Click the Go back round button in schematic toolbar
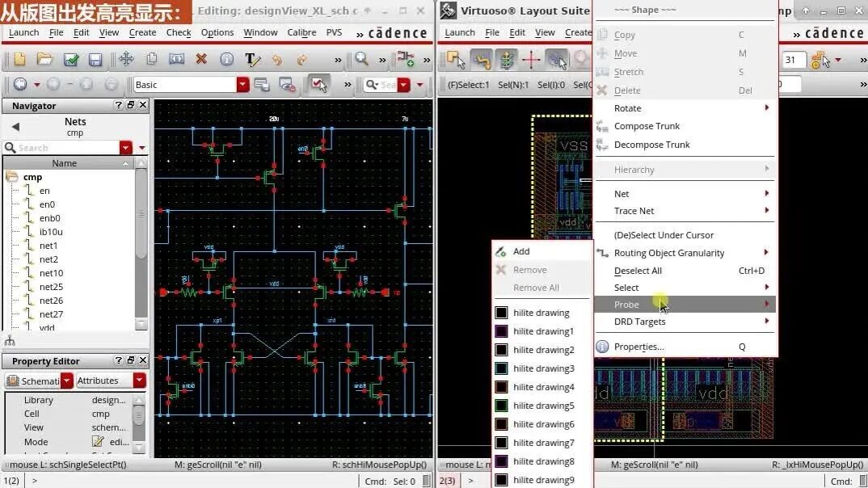This screenshot has width=868, height=488. coord(20,84)
